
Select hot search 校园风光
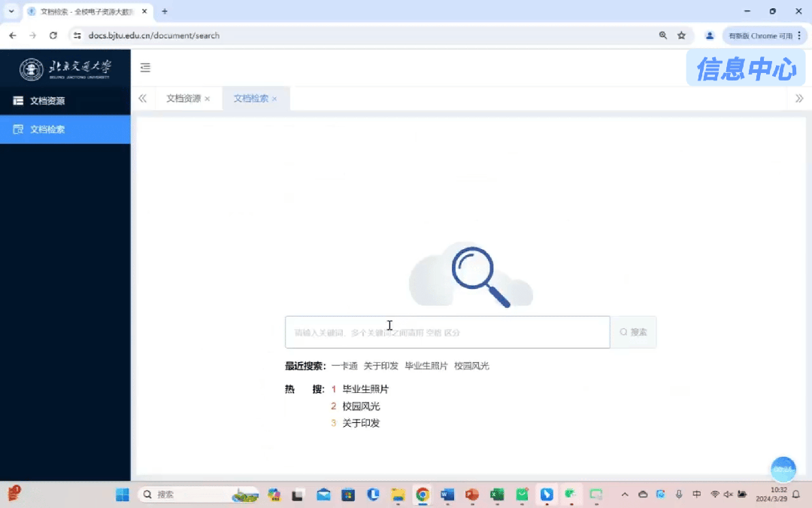point(361,406)
